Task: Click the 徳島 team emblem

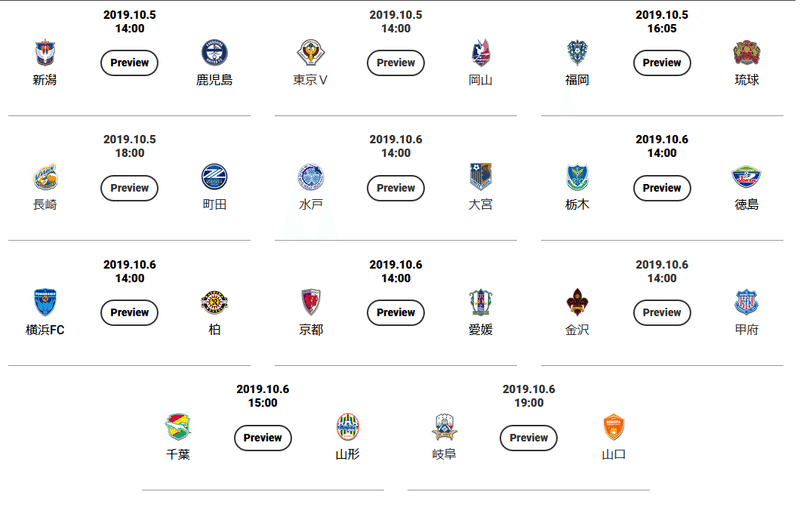Action: point(746,177)
